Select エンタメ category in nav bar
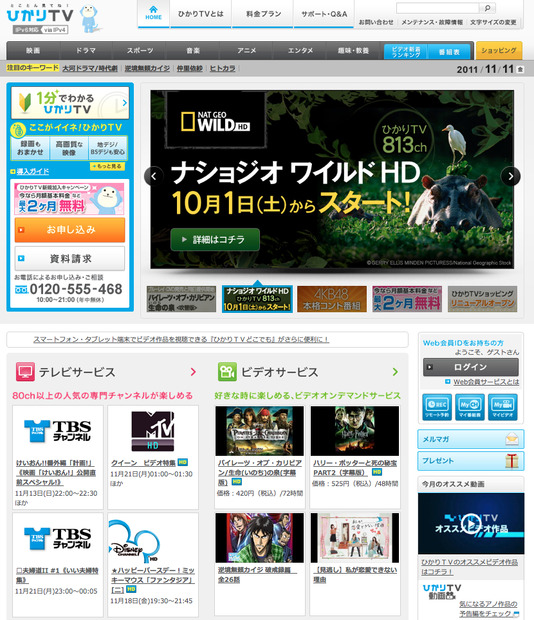This screenshot has height=620, width=534. click(x=300, y=51)
